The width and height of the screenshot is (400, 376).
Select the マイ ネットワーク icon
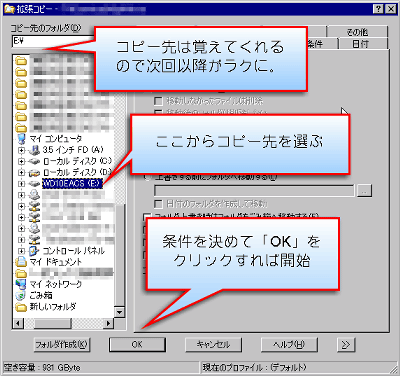[x=21, y=284]
